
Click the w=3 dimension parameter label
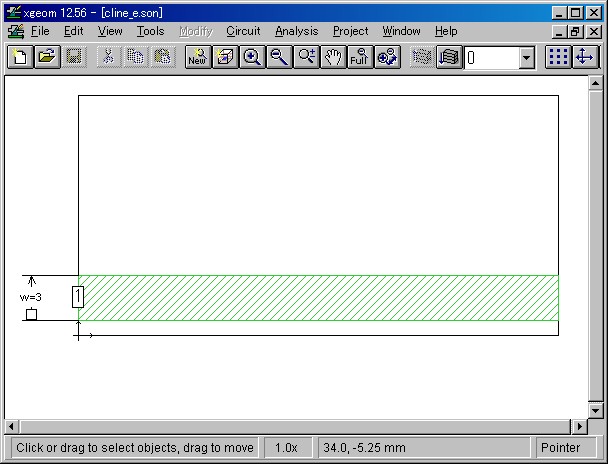click(x=31, y=297)
